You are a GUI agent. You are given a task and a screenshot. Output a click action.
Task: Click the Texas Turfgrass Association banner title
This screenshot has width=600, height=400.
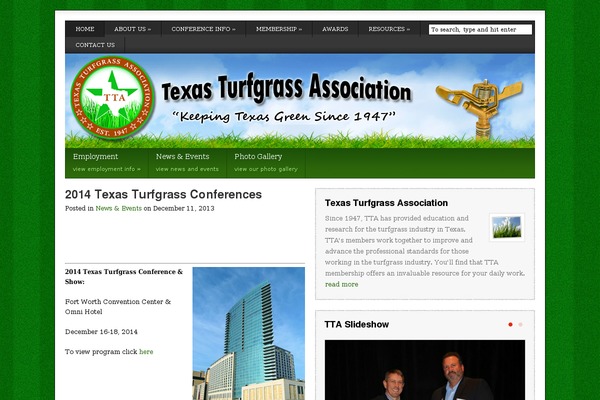[x=286, y=89]
